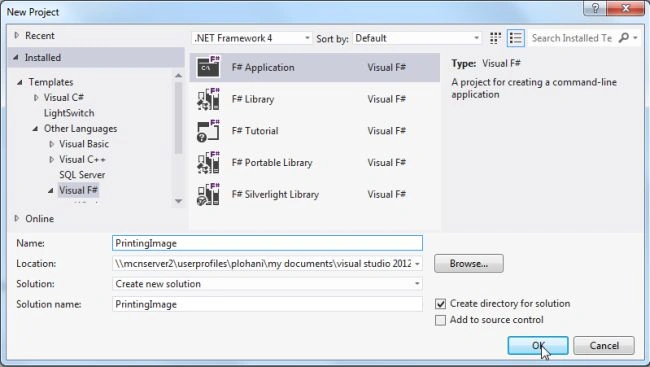The image size is (650, 367).
Task: Select LightSwitch in the templates tree
Action: pyautogui.click(x=69, y=113)
